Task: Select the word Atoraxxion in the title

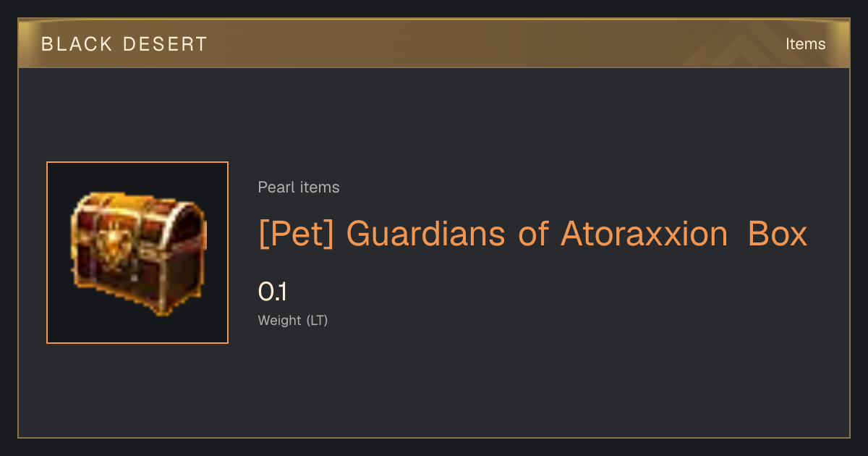Action: 644,234
